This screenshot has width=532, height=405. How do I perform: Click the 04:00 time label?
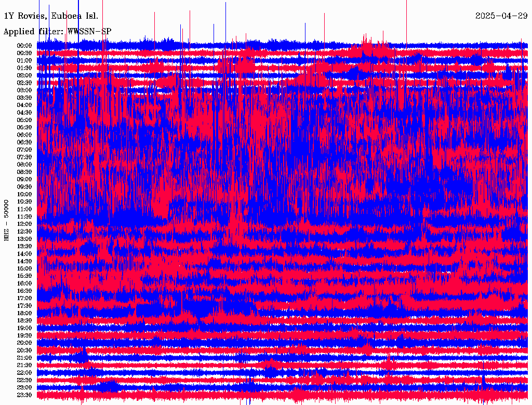pos(25,105)
